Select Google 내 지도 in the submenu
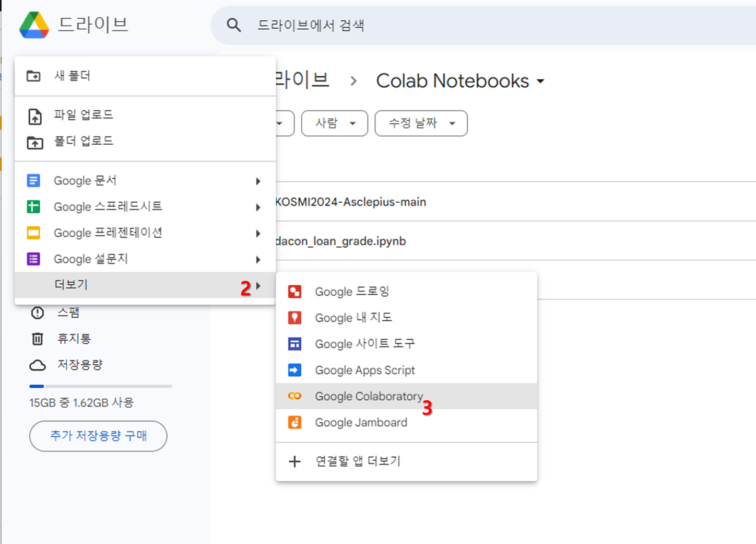The width and height of the screenshot is (756, 544). pyautogui.click(x=406, y=318)
